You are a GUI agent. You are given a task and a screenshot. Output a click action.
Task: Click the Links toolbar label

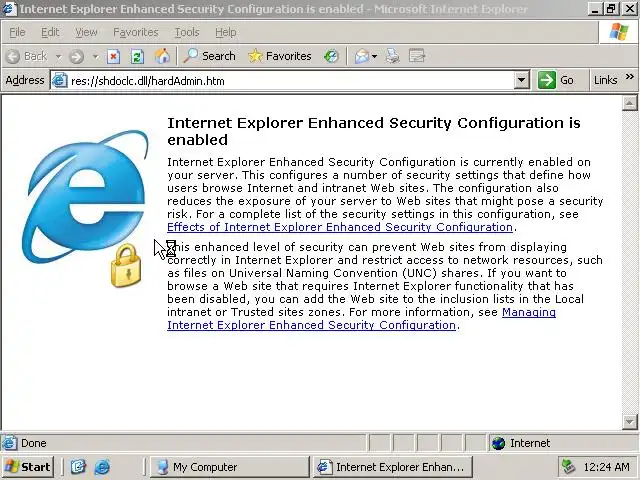coord(605,80)
